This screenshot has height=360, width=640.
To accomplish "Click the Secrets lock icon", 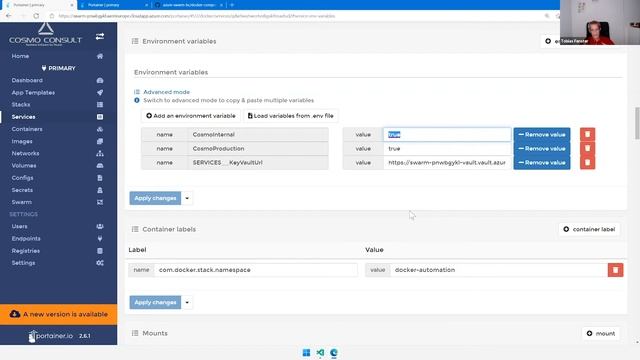I will point(100,190).
